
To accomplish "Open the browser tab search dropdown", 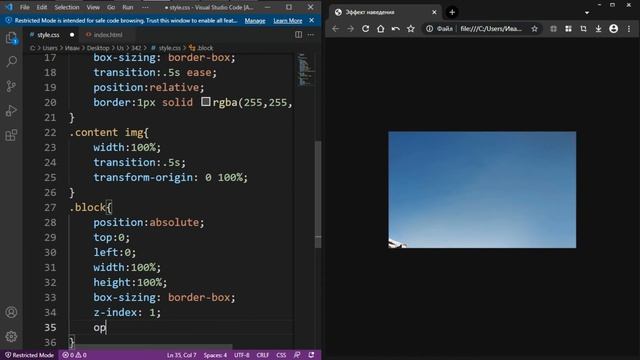I will pos(587,13).
